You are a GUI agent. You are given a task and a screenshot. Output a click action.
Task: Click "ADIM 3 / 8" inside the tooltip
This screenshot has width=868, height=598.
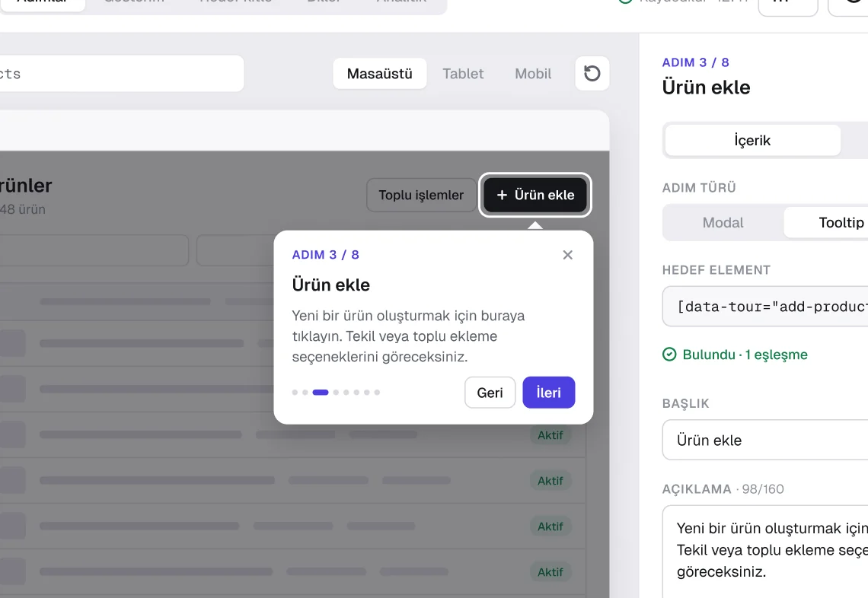326,255
